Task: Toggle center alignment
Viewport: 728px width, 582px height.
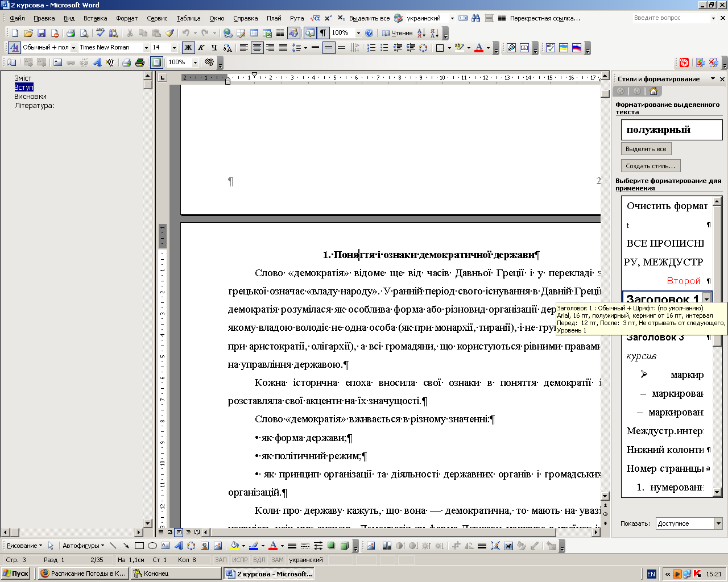Action: click(257, 48)
